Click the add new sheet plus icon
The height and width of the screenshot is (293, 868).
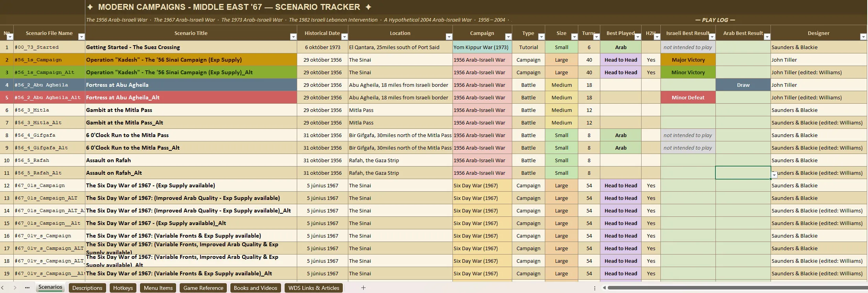[363, 288]
